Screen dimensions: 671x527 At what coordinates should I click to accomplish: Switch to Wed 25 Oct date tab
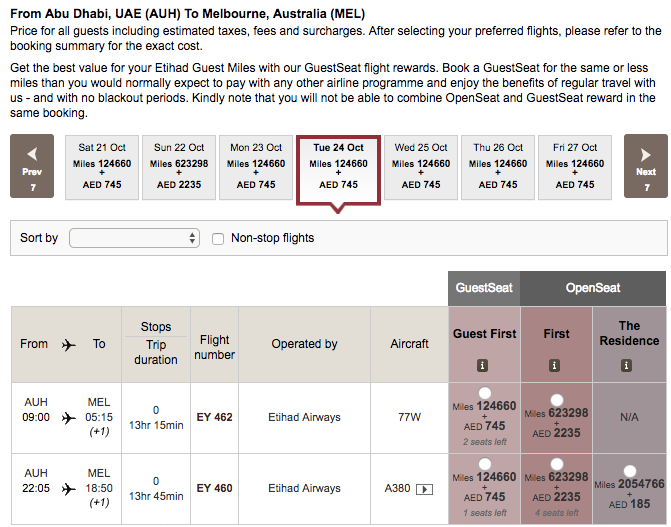[419, 166]
